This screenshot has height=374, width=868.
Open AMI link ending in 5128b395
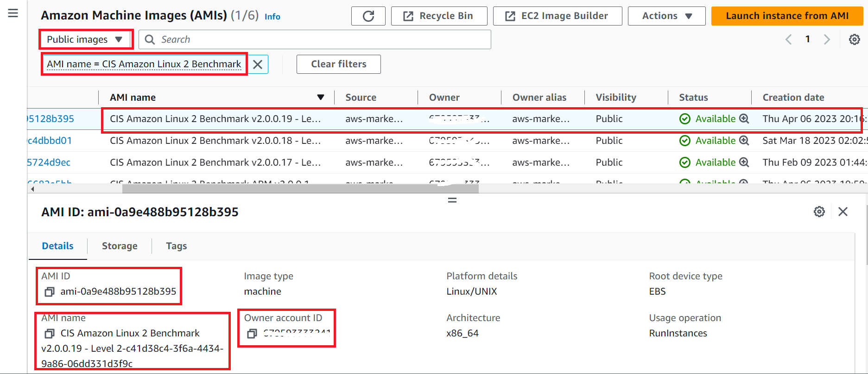click(51, 119)
